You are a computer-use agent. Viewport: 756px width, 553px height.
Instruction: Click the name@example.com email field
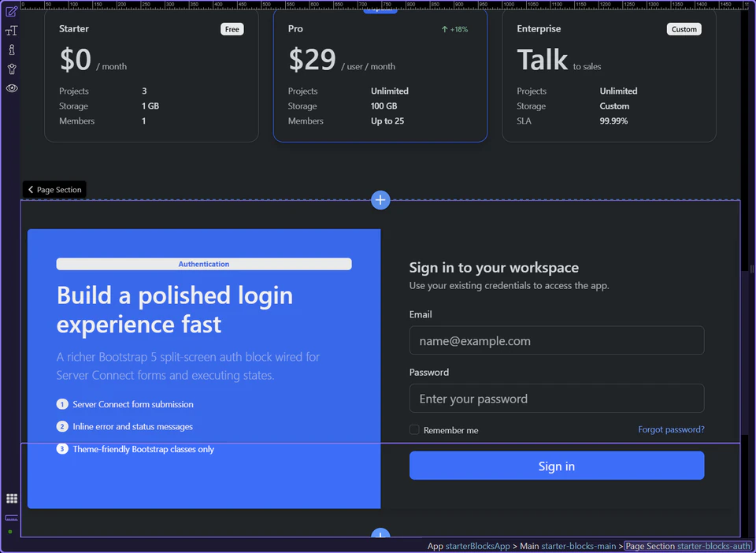557,340
